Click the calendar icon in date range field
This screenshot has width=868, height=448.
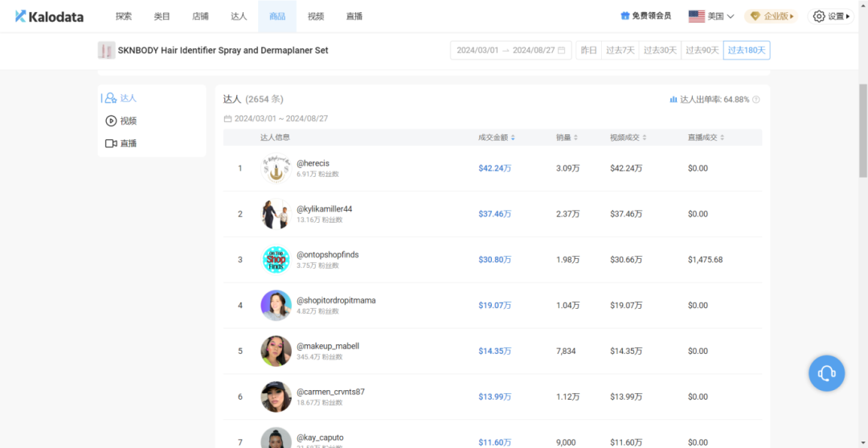pyautogui.click(x=561, y=51)
